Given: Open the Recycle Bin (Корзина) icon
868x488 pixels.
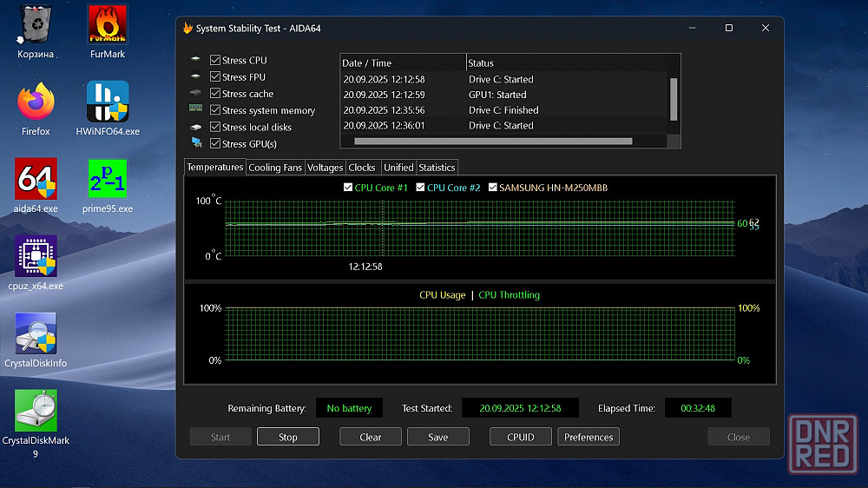Looking at the screenshot, I should coord(36,26).
